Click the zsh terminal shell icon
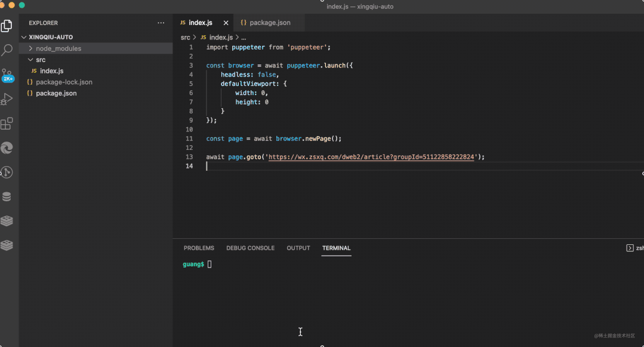 [x=630, y=248]
